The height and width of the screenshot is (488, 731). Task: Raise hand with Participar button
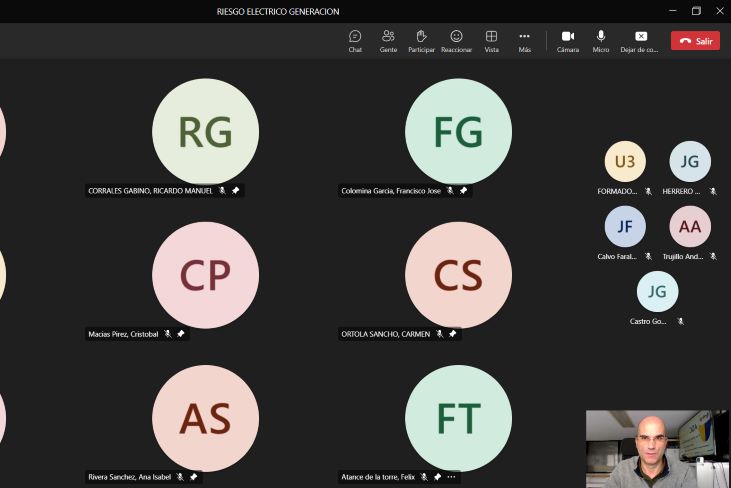421,41
